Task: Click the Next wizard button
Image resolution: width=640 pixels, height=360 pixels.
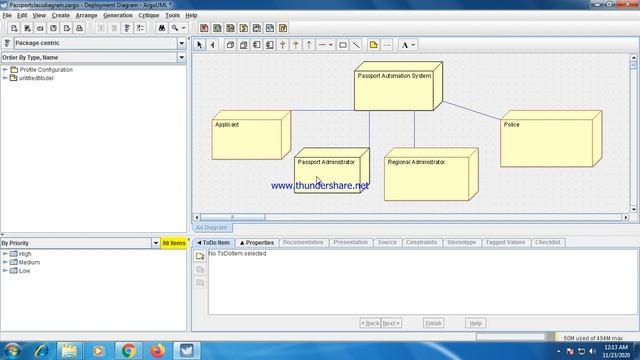Action: pos(391,323)
